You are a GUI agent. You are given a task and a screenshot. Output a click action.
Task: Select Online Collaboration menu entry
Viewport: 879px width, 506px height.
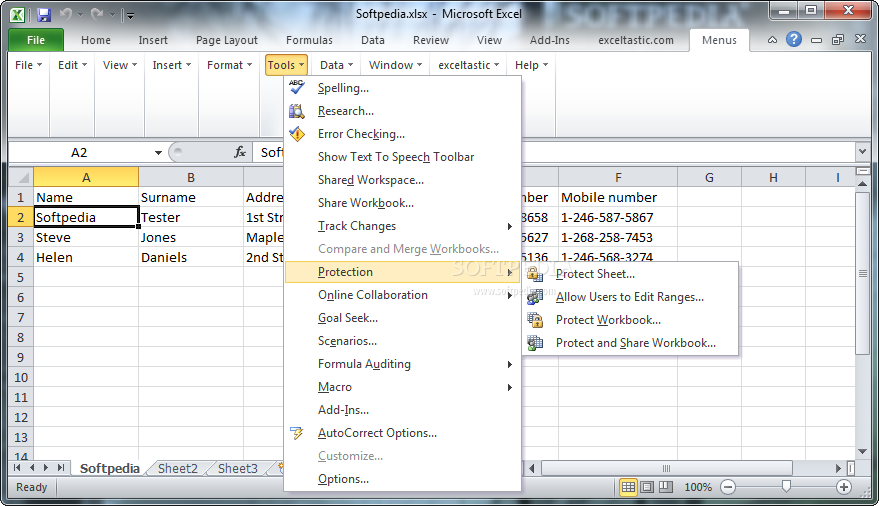pos(403,295)
